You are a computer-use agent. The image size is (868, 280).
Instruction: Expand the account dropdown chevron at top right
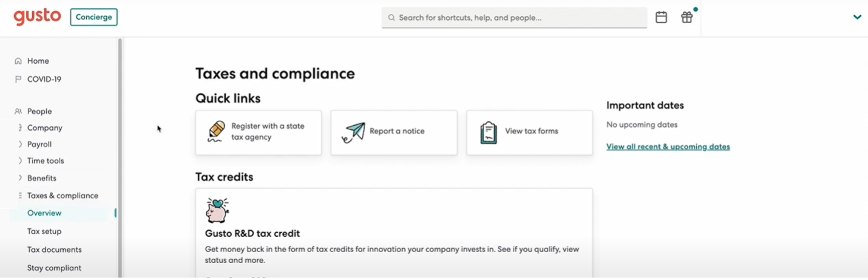857,17
